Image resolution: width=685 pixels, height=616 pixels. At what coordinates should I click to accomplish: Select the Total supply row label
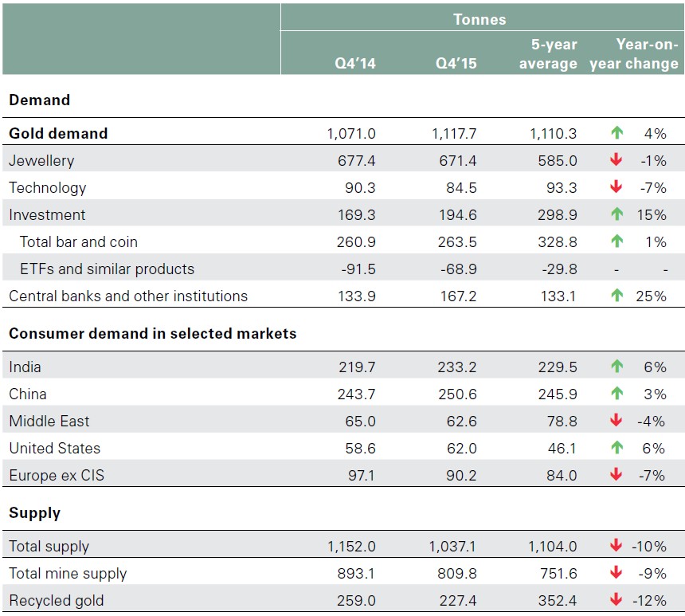pos(49,546)
